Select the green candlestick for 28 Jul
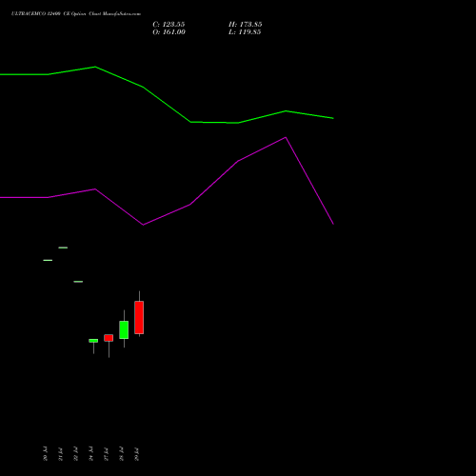Image resolution: width=476 pixels, height=476 pixels. click(x=124, y=329)
